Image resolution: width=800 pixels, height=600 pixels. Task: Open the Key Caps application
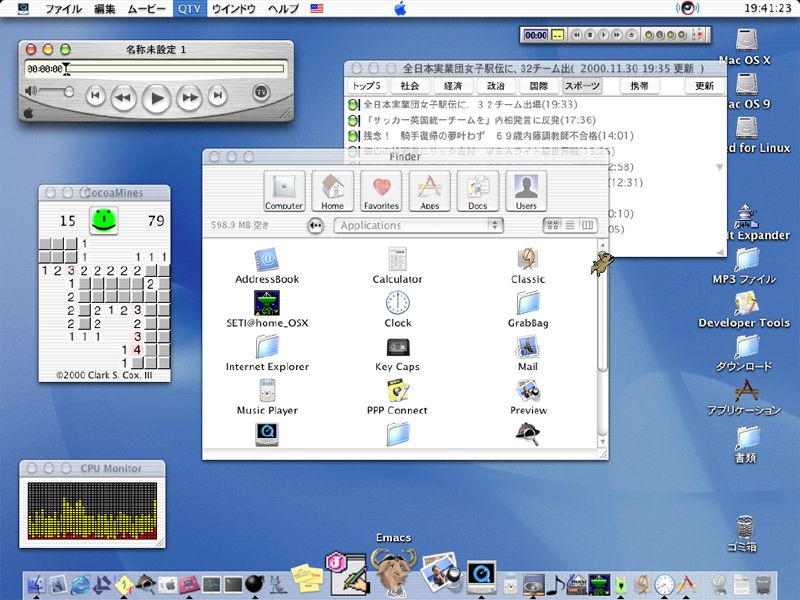397,347
